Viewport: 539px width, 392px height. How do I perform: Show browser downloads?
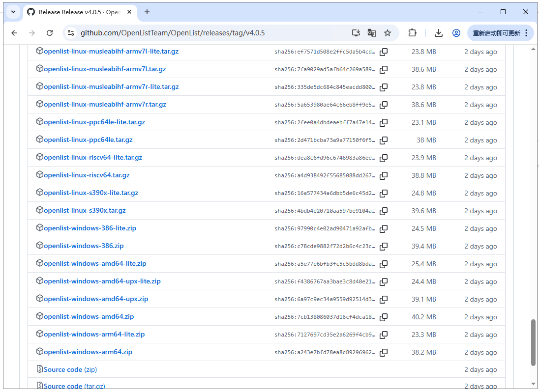(x=438, y=33)
